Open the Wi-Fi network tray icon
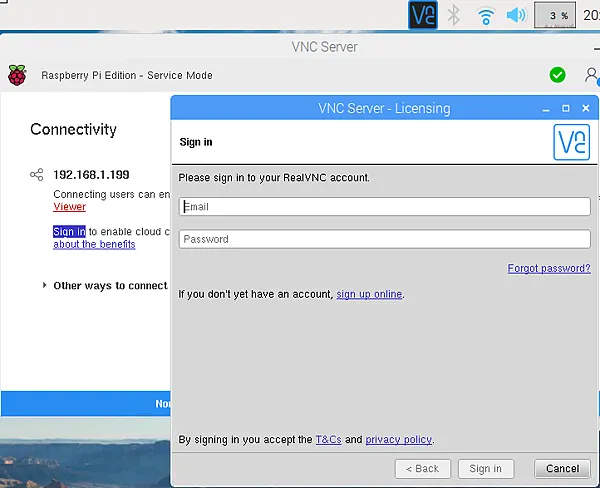Screen dimensions: 600x488 486,16
